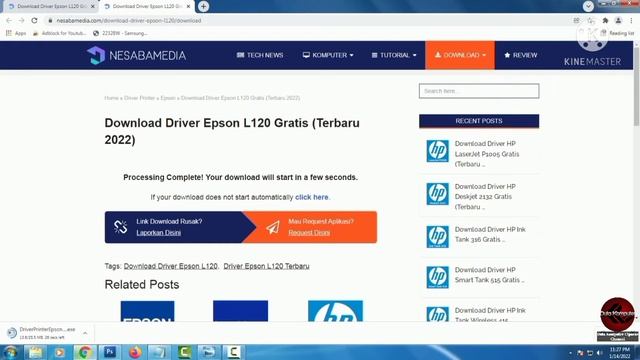The height and width of the screenshot is (360, 640).
Task: Open tag Download Driver Epson L120
Action: point(171,266)
